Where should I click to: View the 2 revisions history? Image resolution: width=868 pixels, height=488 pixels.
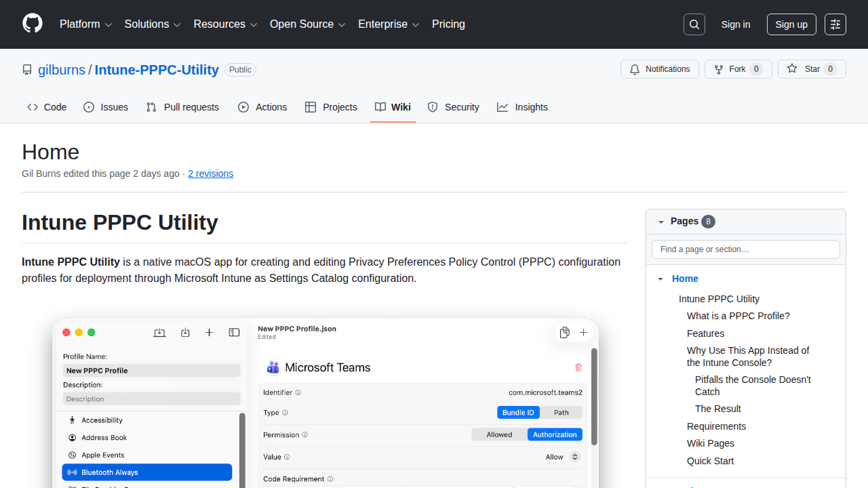pyautogui.click(x=210, y=174)
